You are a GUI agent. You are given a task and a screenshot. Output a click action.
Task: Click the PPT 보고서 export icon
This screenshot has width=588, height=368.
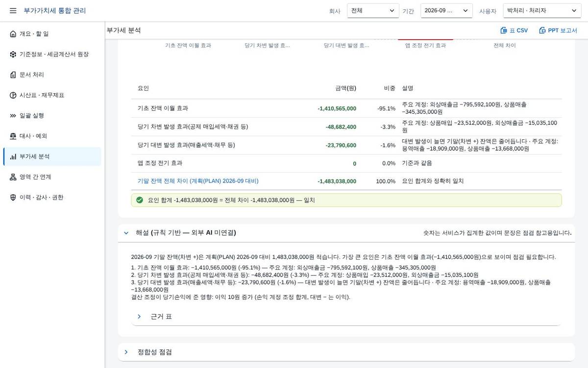(x=542, y=30)
